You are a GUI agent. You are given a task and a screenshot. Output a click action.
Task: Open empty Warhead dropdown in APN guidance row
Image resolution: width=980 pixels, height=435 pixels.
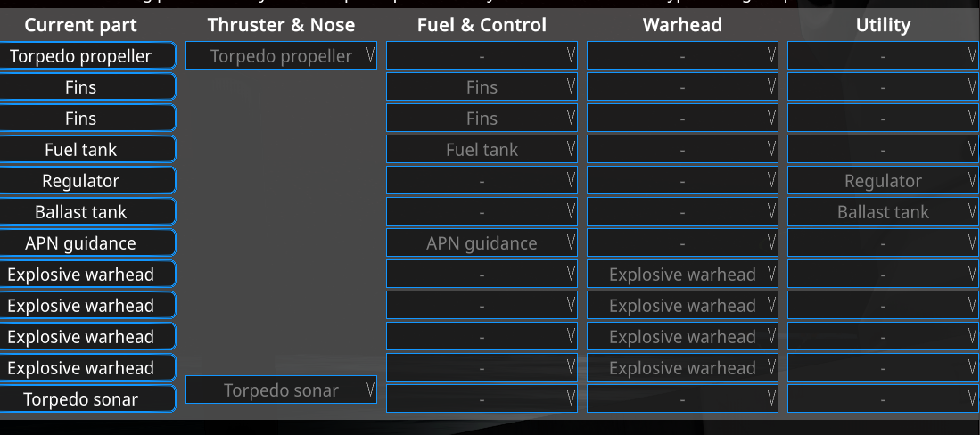click(x=682, y=243)
